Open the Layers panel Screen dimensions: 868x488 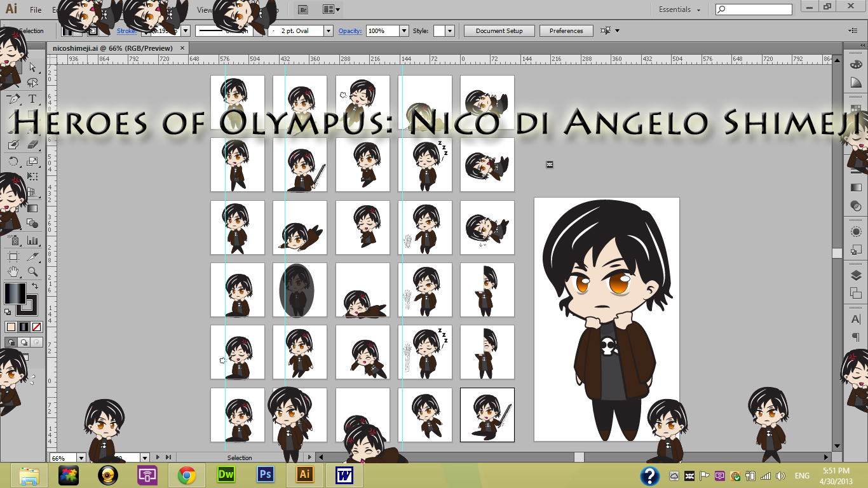tap(856, 276)
